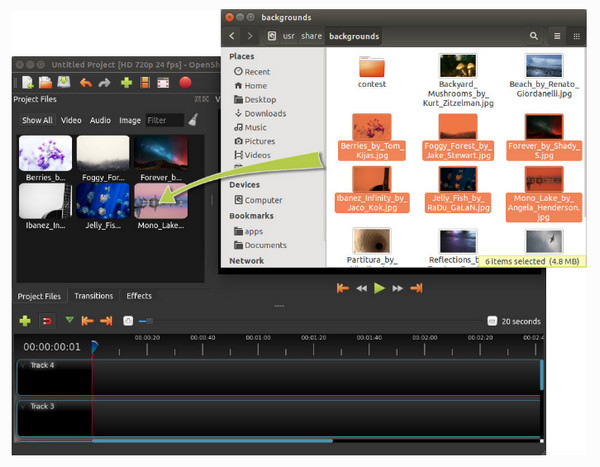
Task: Open the apps bookmark
Action: pos(249,231)
